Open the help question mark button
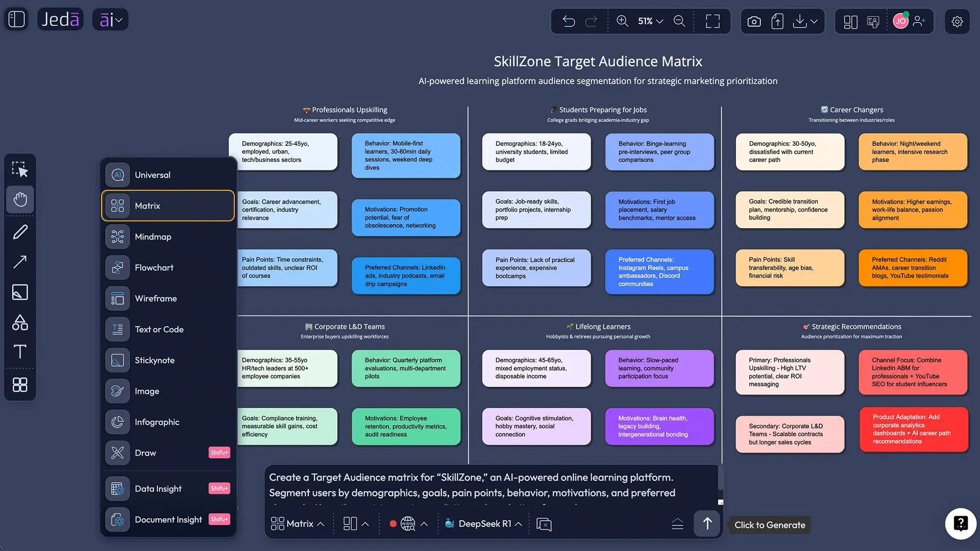This screenshot has width=980, height=551. click(x=961, y=523)
